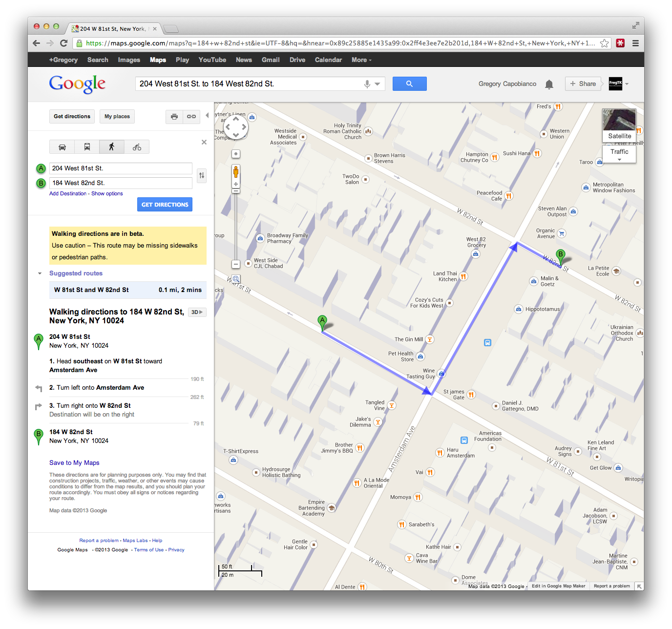This screenshot has height=629, width=672.
Task: Click the Report a problem link in sidebar
Action: coord(99,541)
